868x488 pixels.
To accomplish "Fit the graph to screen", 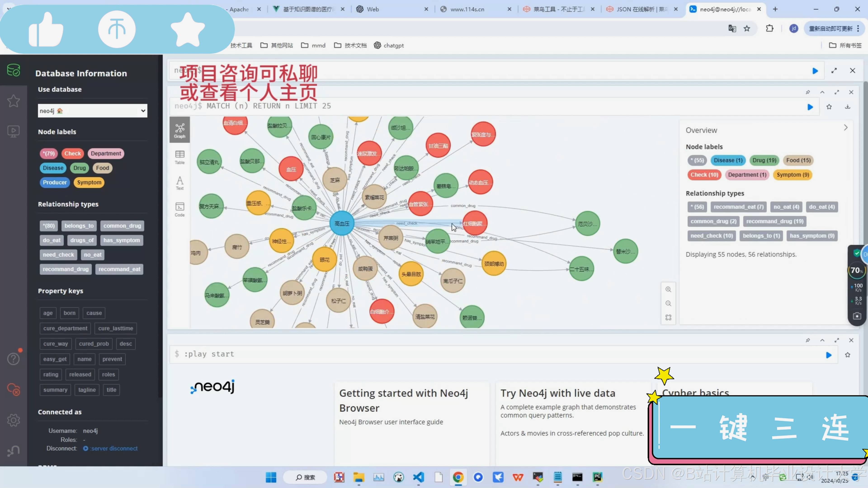I will pos(668,318).
